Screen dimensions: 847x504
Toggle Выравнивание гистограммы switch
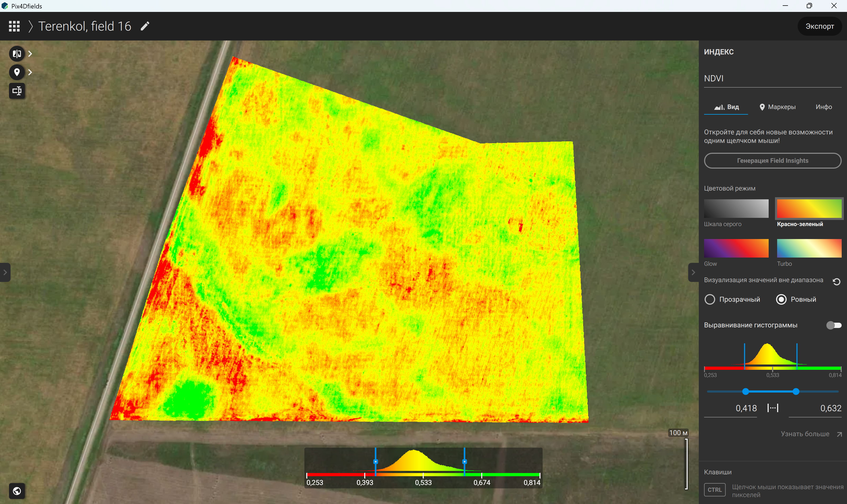[x=834, y=325]
